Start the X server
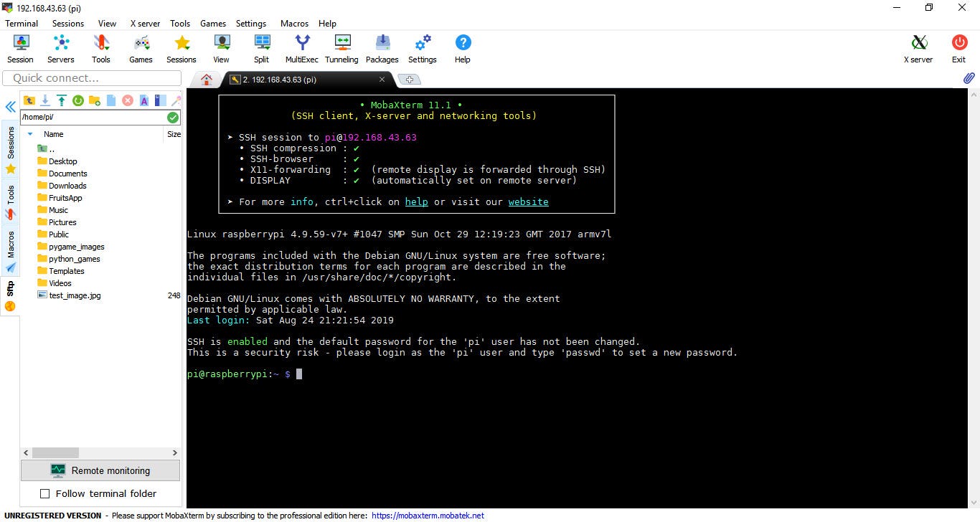The height and width of the screenshot is (522, 980). pos(918,48)
